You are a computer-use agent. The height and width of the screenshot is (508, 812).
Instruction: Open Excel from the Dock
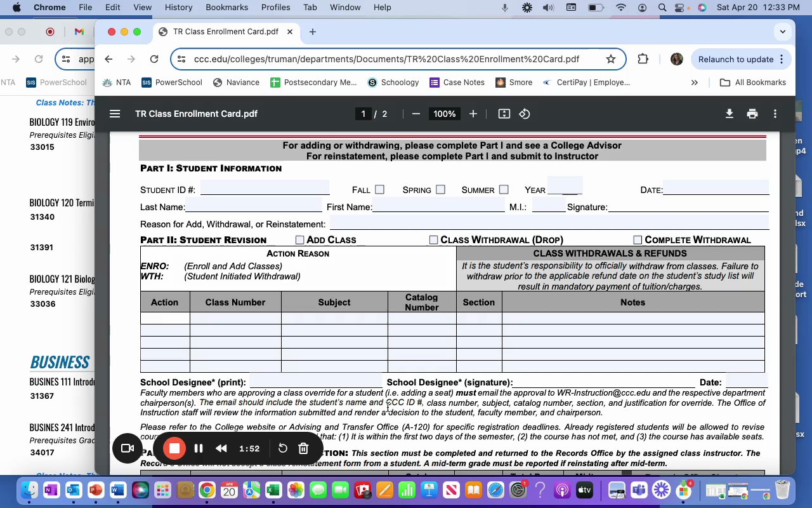coord(273,490)
